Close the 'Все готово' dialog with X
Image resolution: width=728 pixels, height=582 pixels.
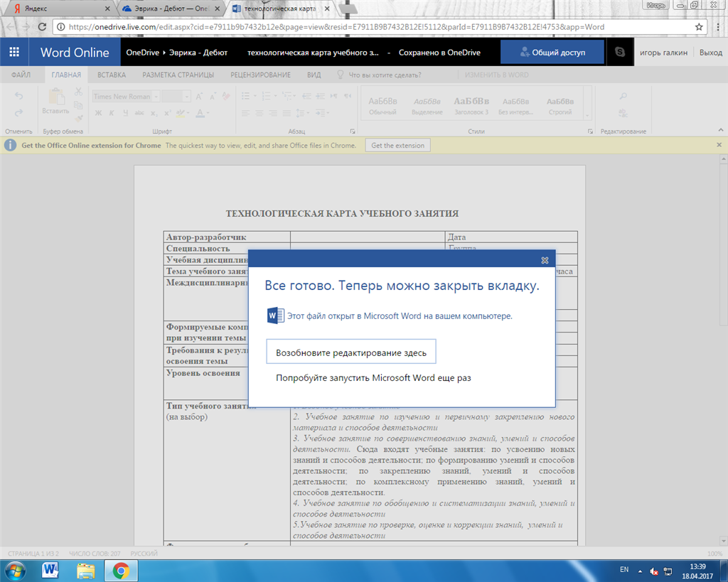point(545,260)
